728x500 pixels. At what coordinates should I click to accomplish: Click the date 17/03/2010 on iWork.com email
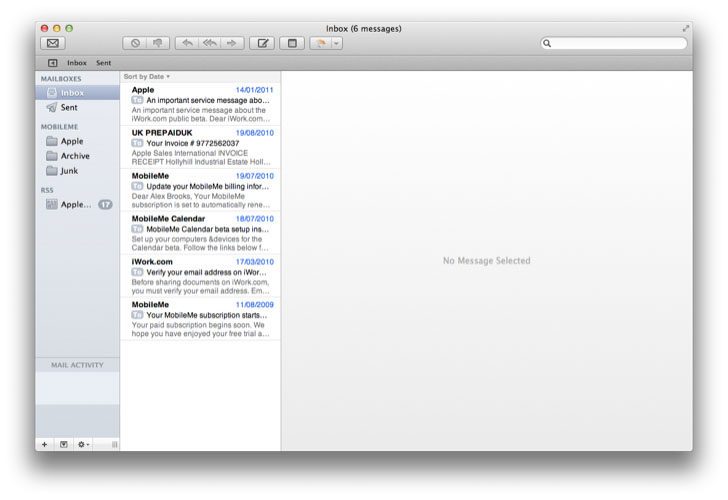pos(254,262)
